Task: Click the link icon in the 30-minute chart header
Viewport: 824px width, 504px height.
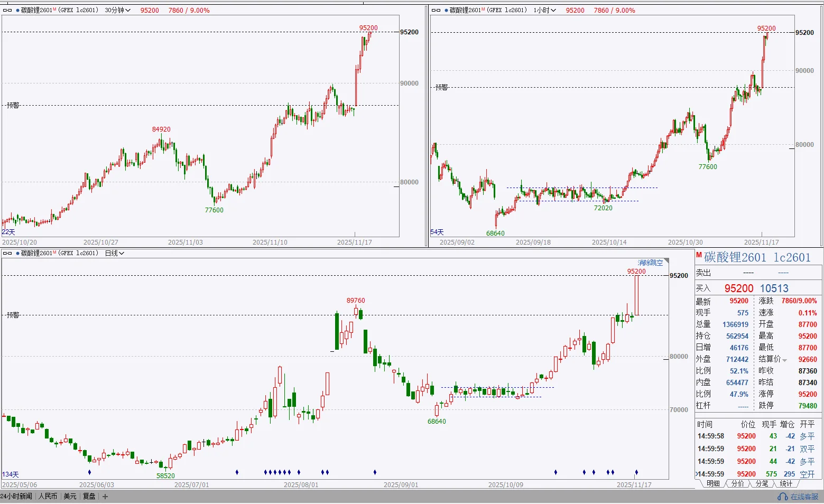Action: click(x=7, y=10)
